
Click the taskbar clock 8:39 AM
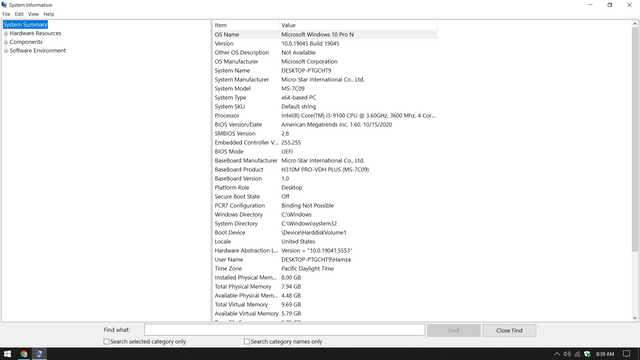pyautogui.click(x=605, y=354)
